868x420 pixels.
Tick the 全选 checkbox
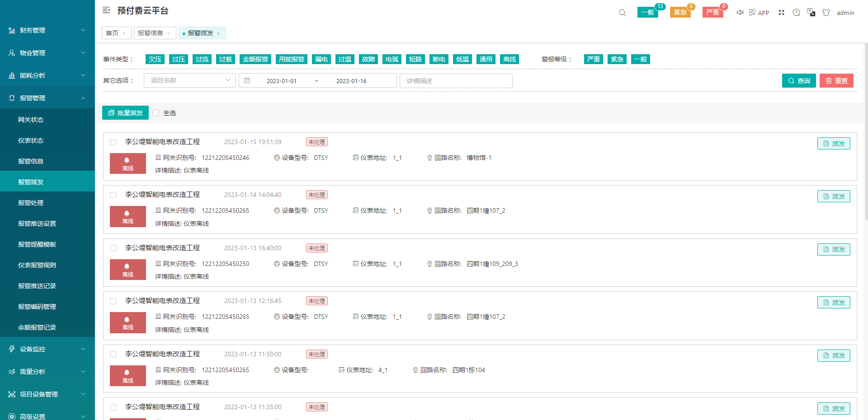coord(156,113)
